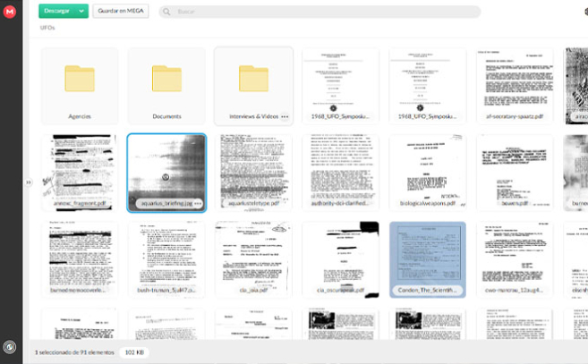Click the second 1968_UFO_Symposium file icon badge
This screenshot has width=588, height=364.
click(x=420, y=108)
